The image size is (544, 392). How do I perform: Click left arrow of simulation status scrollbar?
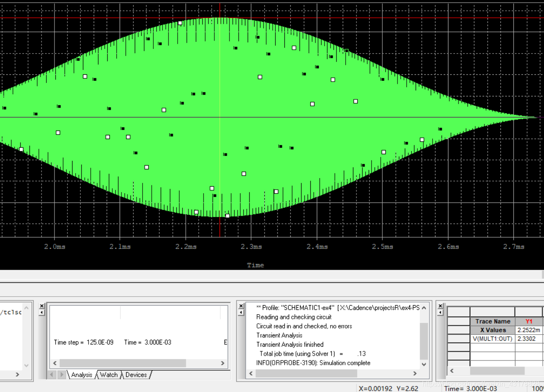point(54,363)
